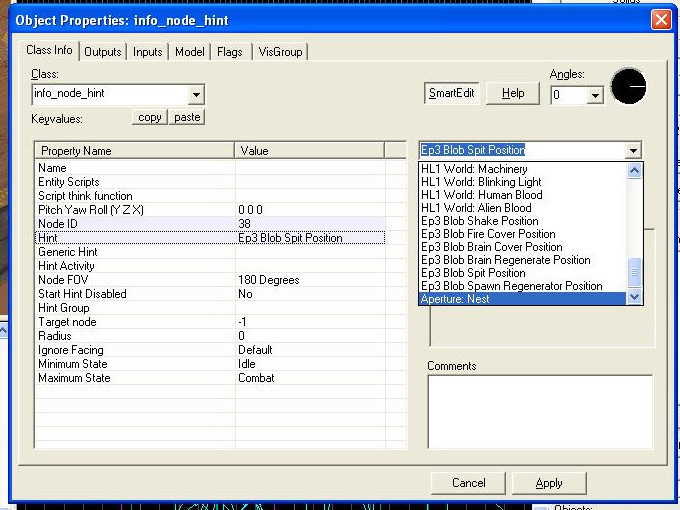Select 'Ep3 Blob Brain Cover Position' option
Viewport: 680px width, 510px height.
point(523,247)
